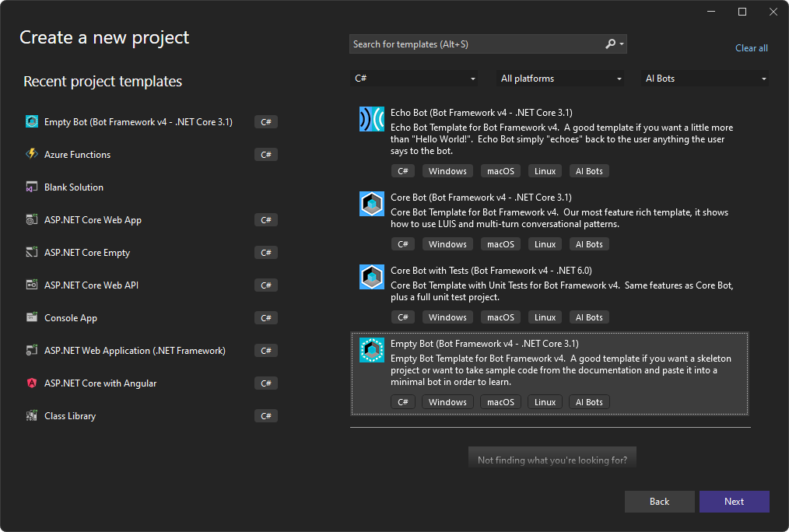Click the Empty Bot template icon

click(371, 350)
